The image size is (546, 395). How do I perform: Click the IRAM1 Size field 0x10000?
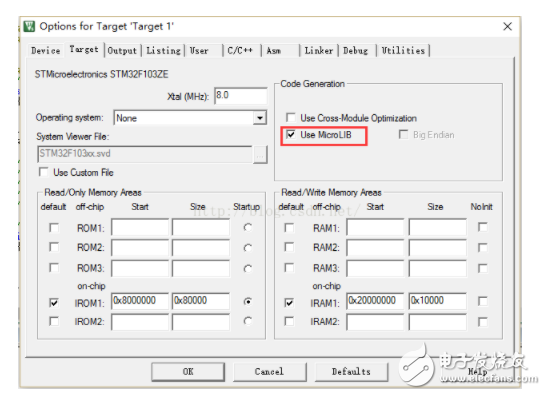tap(438, 301)
